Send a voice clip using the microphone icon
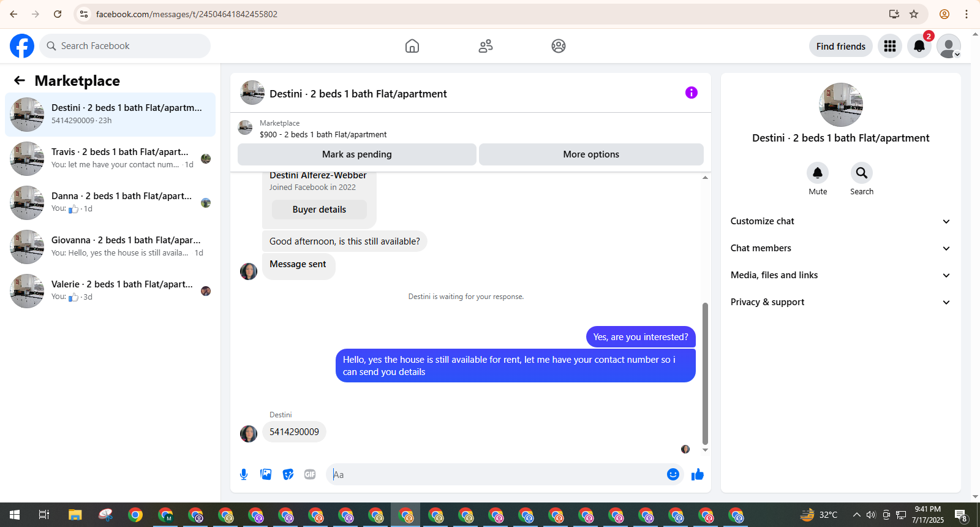Image resolution: width=980 pixels, height=527 pixels. click(244, 474)
